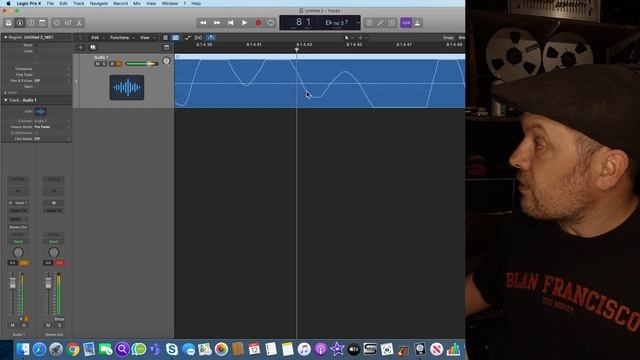The image size is (640, 360).
Task: Toggle the Solo button in control bar
Action: pos(392,23)
